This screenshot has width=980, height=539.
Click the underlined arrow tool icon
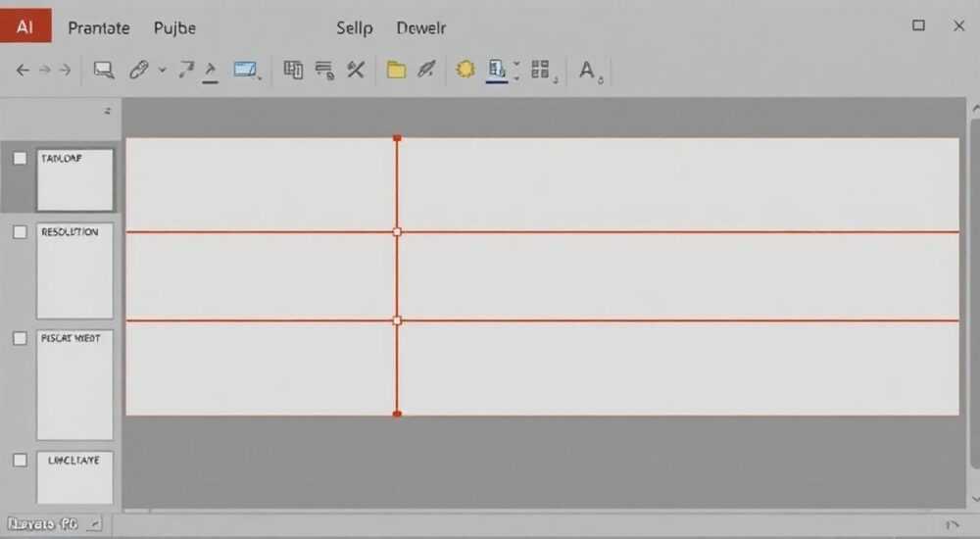(210, 72)
